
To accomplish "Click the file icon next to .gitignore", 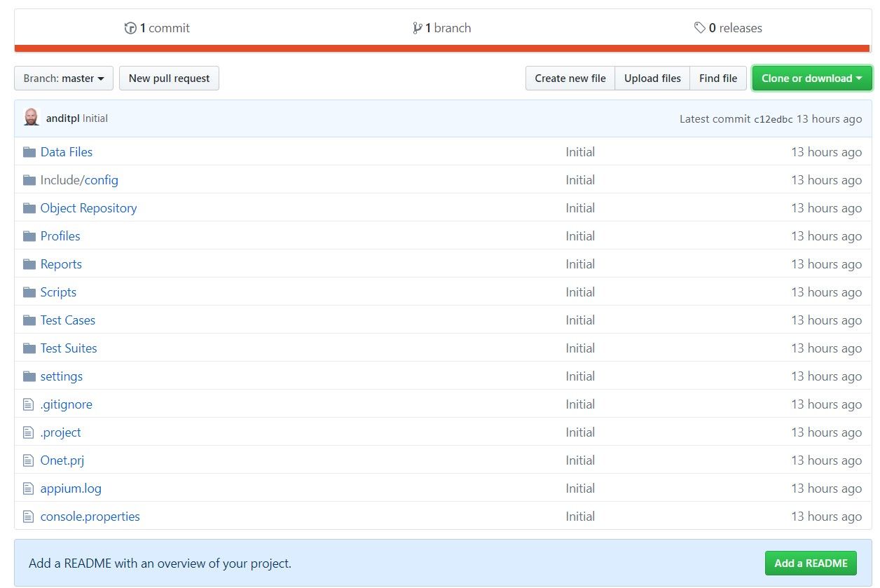I will (x=29, y=404).
